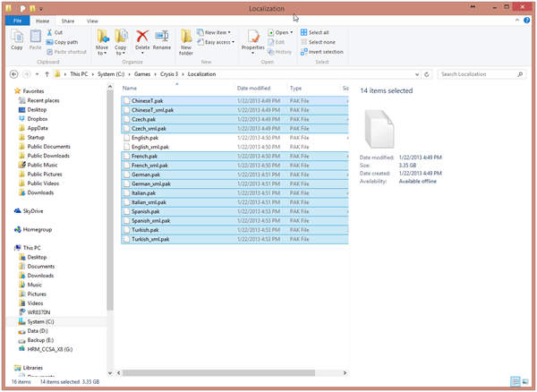This screenshot has height=392, width=537.
Task: Click the search magnifier icon
Action: click(520, 74)
